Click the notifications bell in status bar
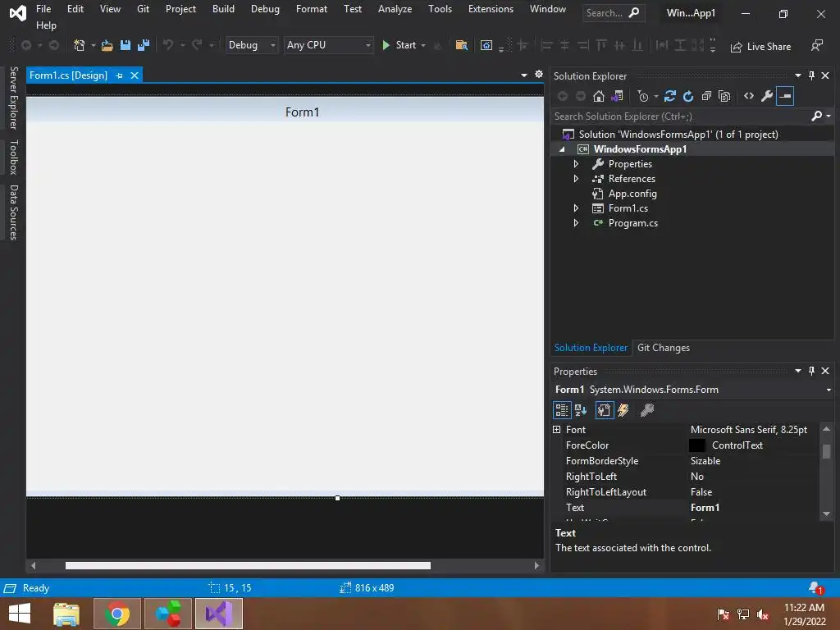840x630 pixels. pyautogui.click(x=815, y=587)
